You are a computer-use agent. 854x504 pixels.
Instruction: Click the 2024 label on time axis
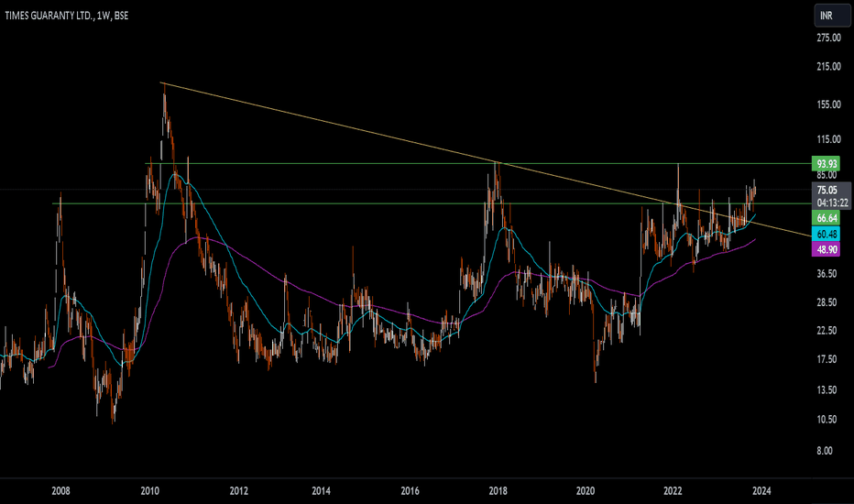(761, 491)
